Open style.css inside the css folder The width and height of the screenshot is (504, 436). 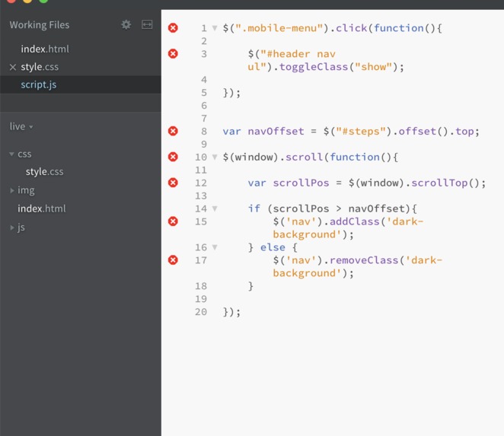[44, 172]
